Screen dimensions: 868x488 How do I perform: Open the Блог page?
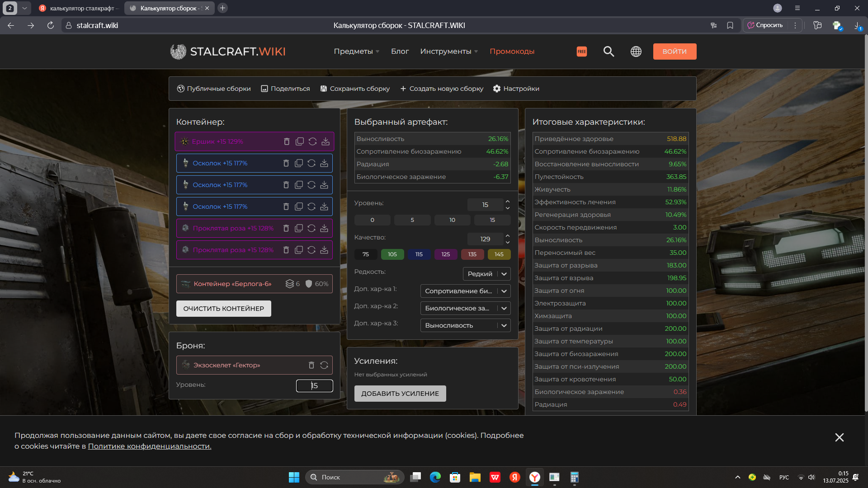coord(400,52)
